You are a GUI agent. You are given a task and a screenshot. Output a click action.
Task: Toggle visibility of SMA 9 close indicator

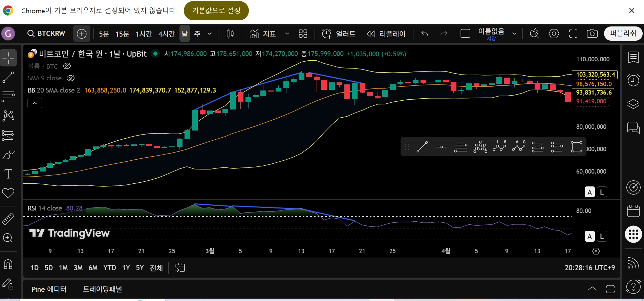tap(70, 78)
